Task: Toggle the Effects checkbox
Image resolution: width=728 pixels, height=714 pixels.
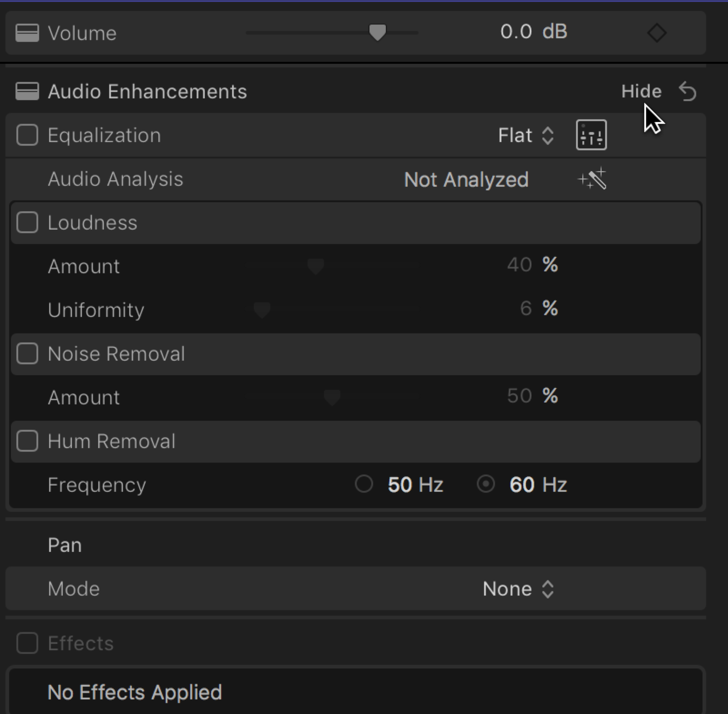Action: pyautogui.click(x=27, y=643)
